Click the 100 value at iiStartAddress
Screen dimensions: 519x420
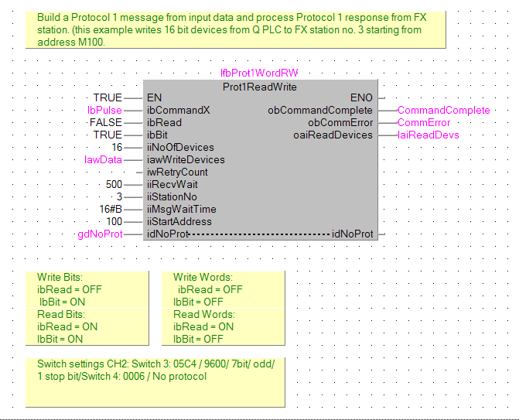tap(114, 221)
